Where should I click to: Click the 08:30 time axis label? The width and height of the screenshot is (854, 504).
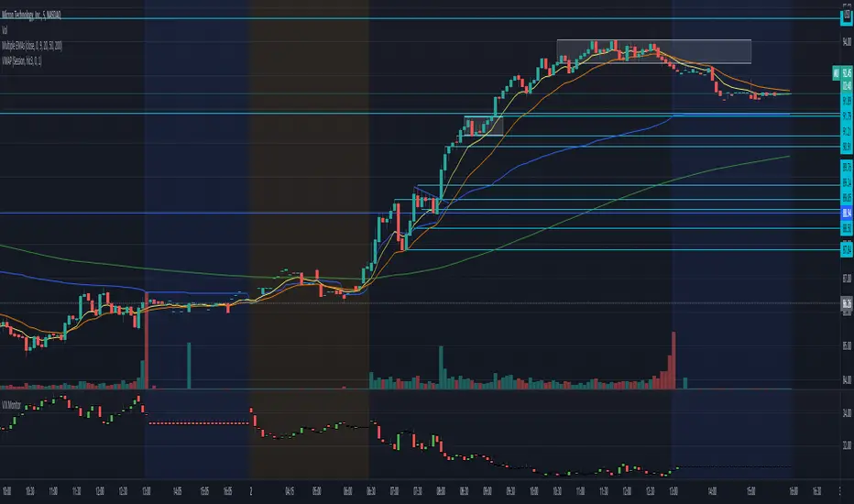coord(464,491)
